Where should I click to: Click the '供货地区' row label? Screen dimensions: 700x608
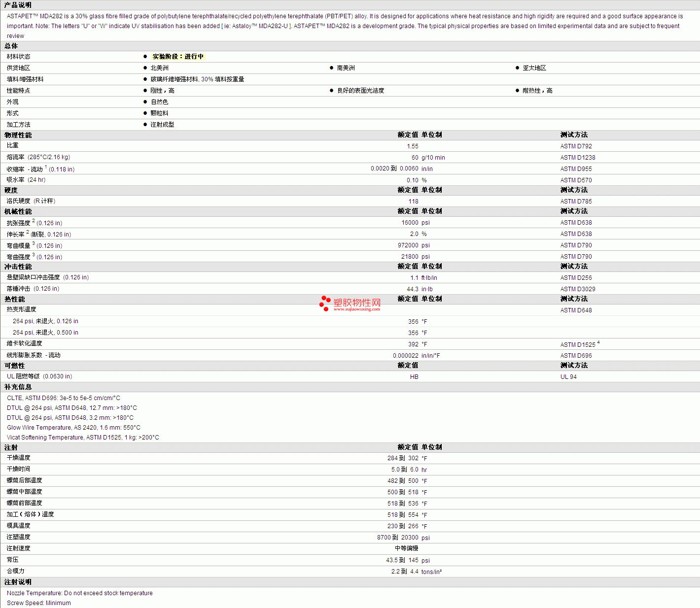[x=18, y=68]
